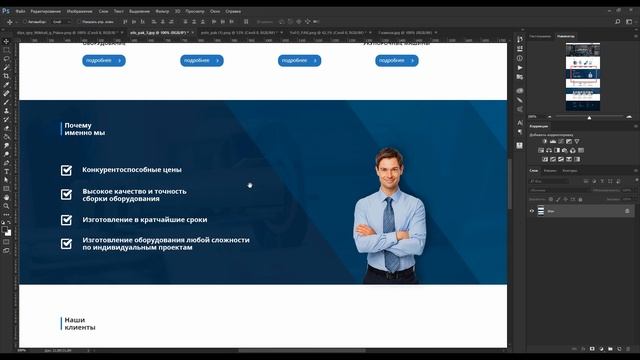The width and height of the screenshot is (640, 360).
Task: Select the Crop tool
Action: [6, 76]
